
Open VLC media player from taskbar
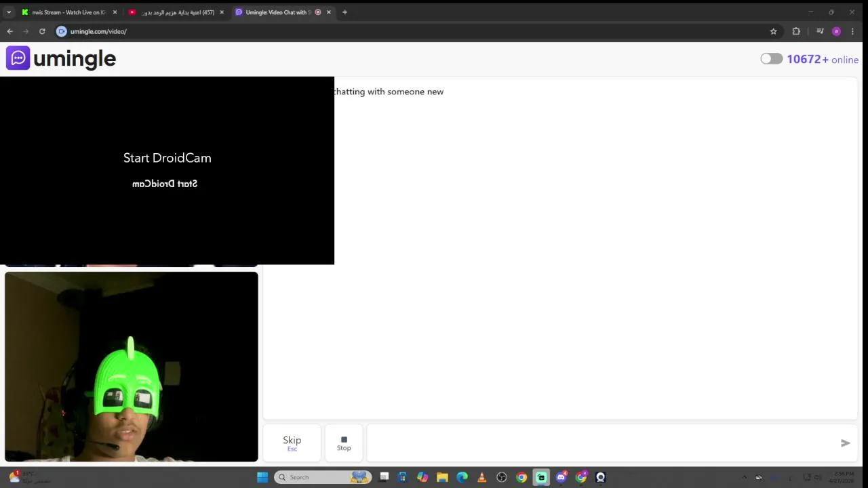(x=481, y=477)
